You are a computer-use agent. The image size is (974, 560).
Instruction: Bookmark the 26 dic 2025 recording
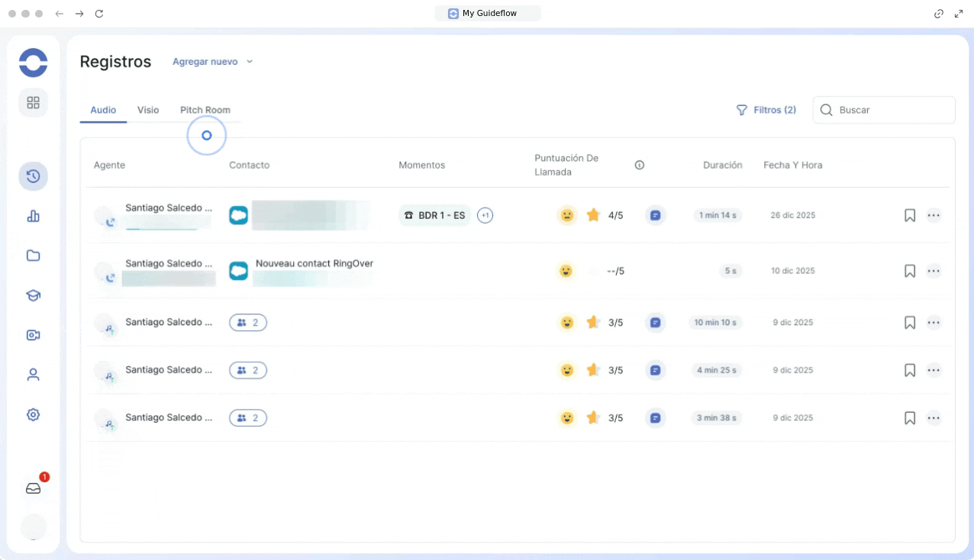[x=909, y=215]
